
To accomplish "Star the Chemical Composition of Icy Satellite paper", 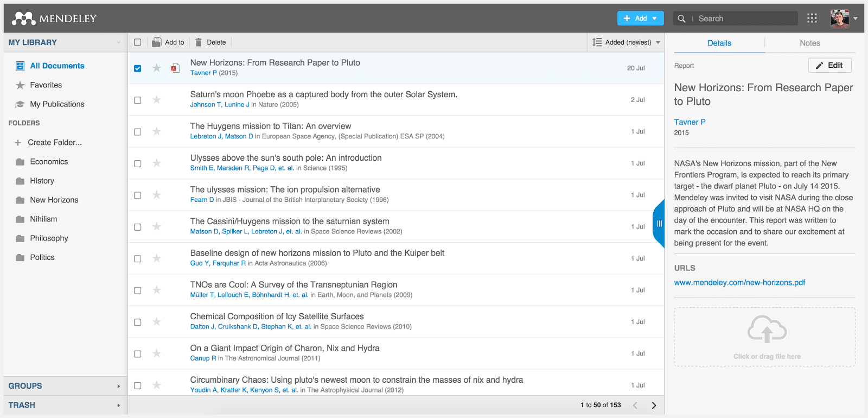I will pos(157,322).
